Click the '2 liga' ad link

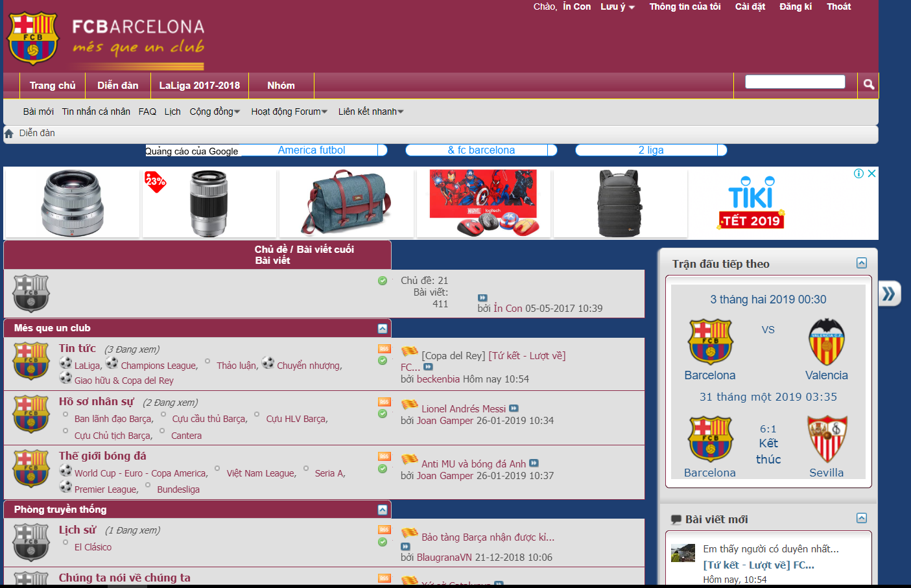[x=651, y=150]
